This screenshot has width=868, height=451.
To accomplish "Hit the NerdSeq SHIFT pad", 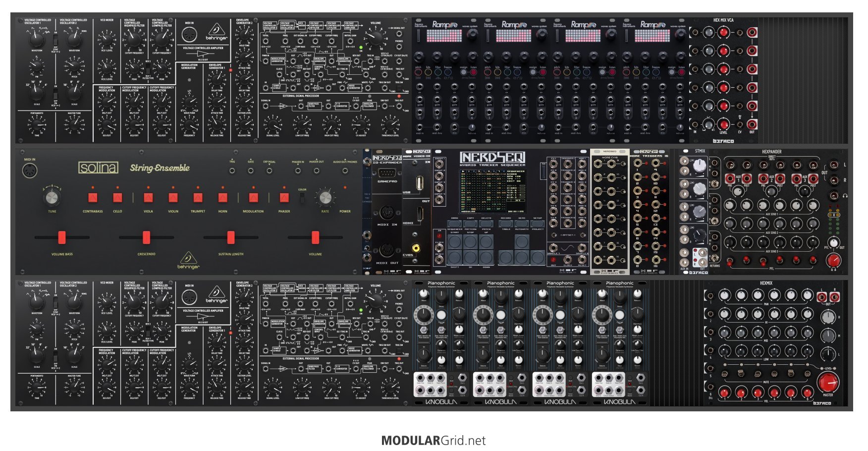I will pyautogui.click(x=454, y=257).
